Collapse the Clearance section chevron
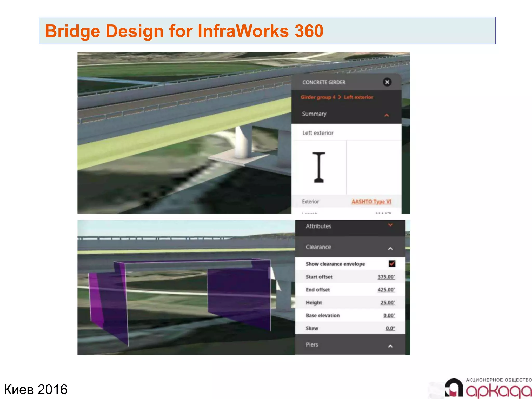The width and height of the screenshot is (532, 399). [390, 249]
